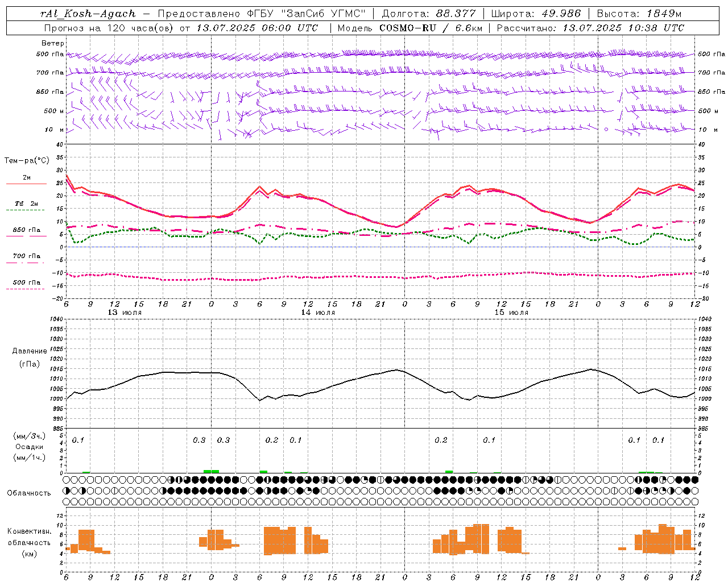
Task: Click the 2м temperature legend entry
Action: [x=27, y=178]
